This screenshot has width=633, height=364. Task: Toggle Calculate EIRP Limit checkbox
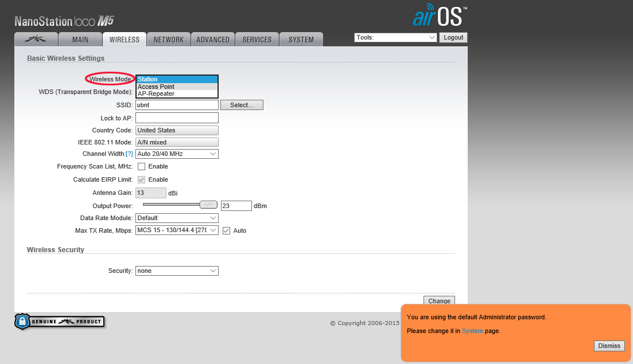(141, 180)
